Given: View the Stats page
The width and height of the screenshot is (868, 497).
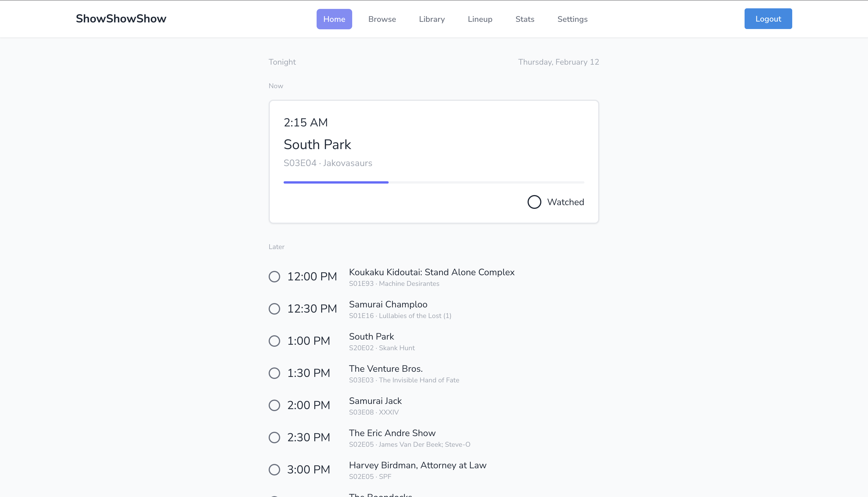Looking at the screenshot, I should tap(524, 19).
